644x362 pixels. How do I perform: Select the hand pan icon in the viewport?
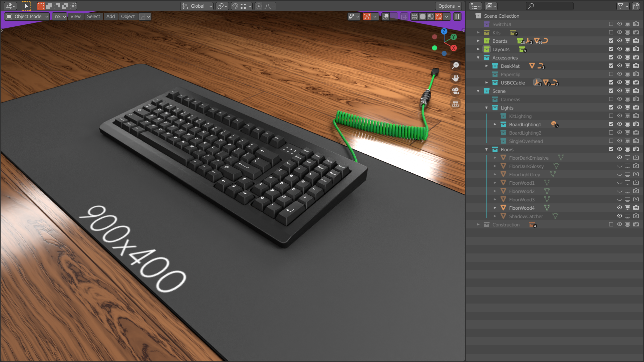(455, 78)
